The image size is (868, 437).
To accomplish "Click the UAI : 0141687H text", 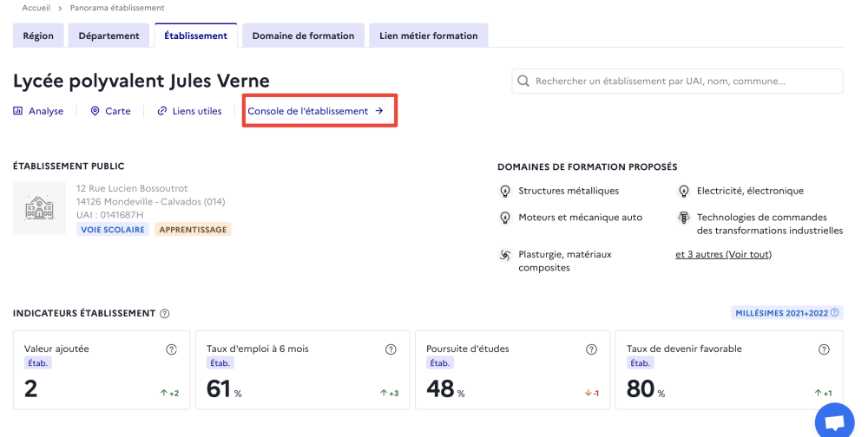I will click(x=109, y=215).
